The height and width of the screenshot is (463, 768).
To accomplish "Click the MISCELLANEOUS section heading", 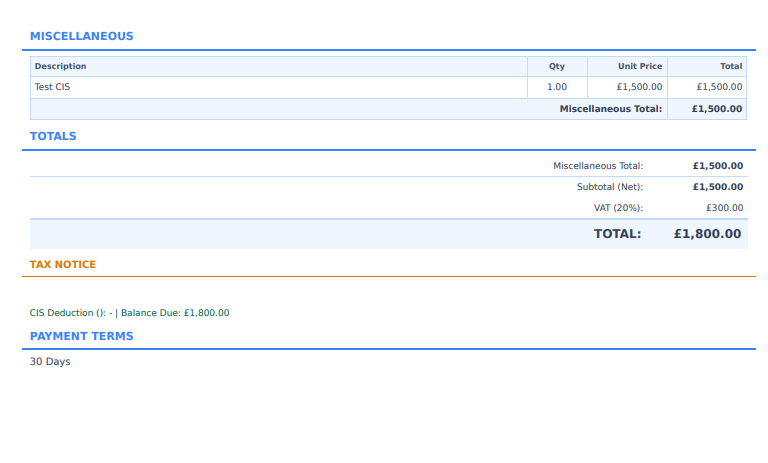I will (81, 36).
